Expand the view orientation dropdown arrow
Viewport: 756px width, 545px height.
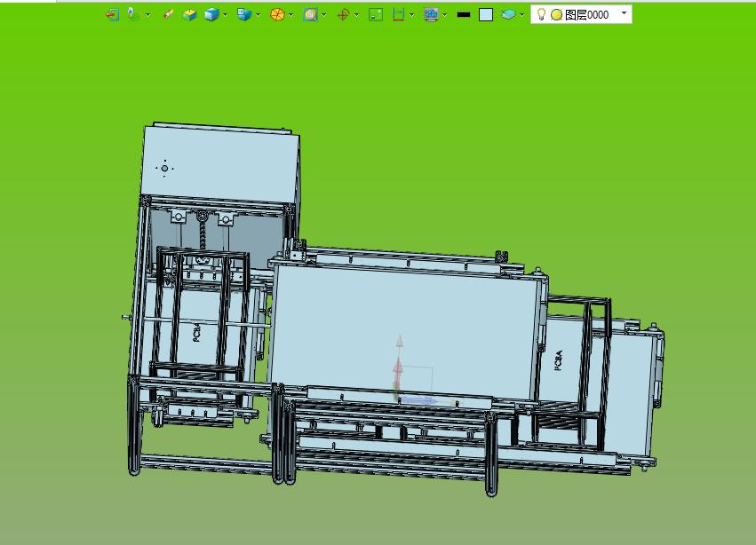258,15
